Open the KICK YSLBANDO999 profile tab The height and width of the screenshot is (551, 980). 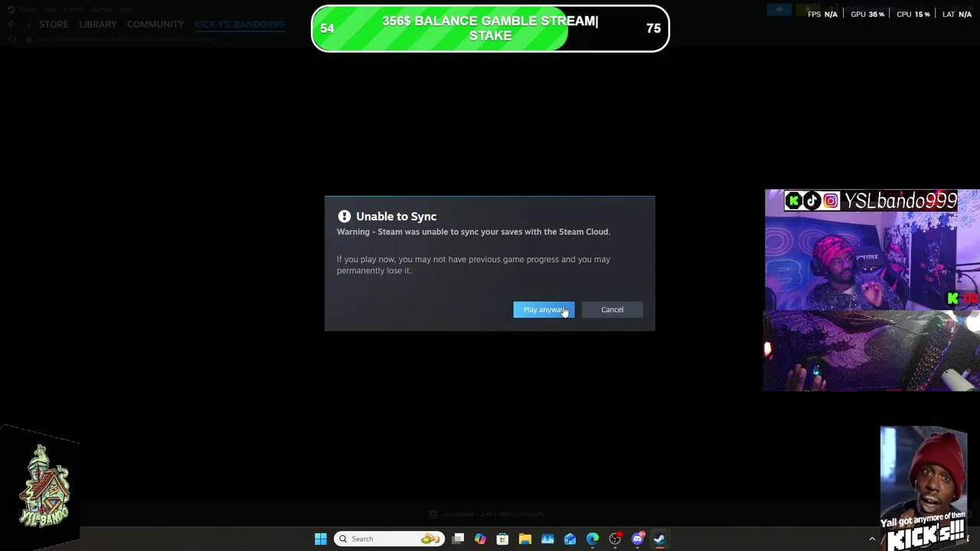(239, 24)
